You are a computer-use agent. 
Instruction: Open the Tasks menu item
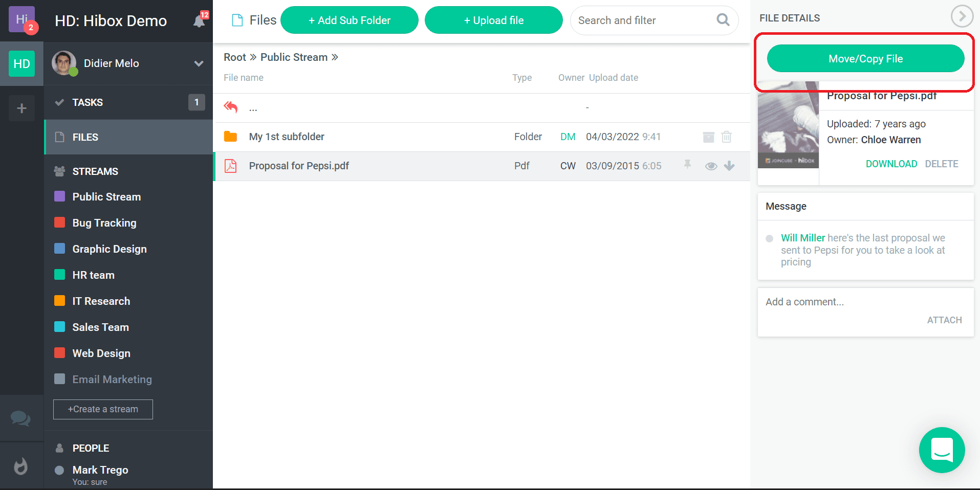[88, 102]
